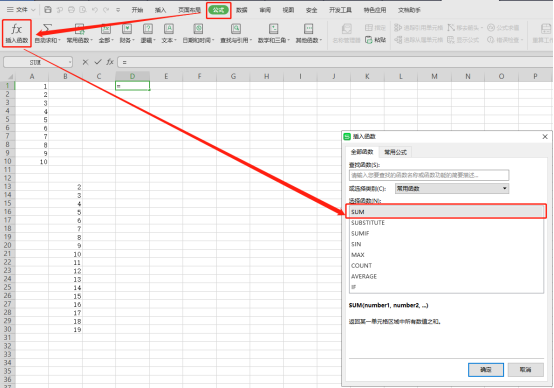Click into the formula bar input
The width and height of the screenshot is (554, 388).
(334, 62)
